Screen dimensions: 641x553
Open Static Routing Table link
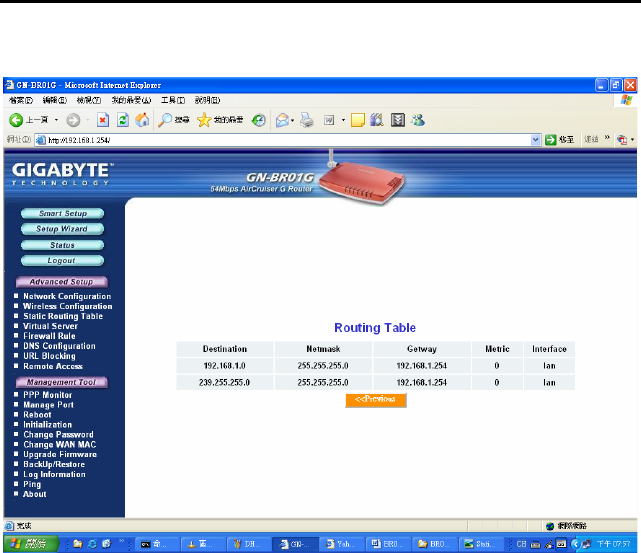click(63, 316)
